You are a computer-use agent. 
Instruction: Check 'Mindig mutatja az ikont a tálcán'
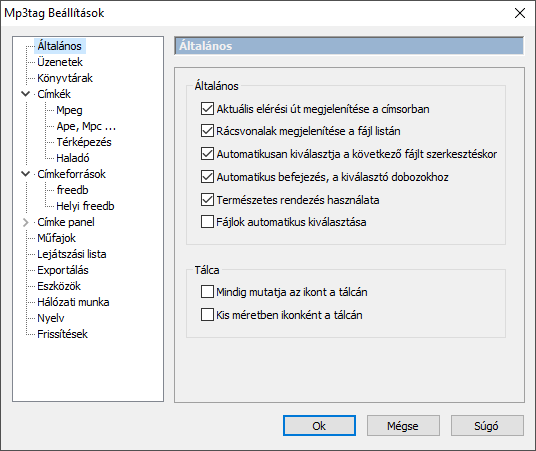pyautogui.click(x=207, y=292)
